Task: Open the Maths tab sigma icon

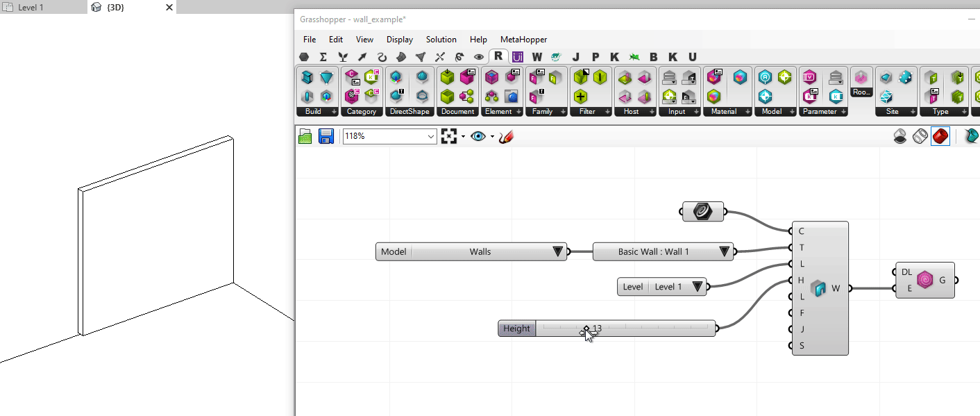Action: [323, 57]
